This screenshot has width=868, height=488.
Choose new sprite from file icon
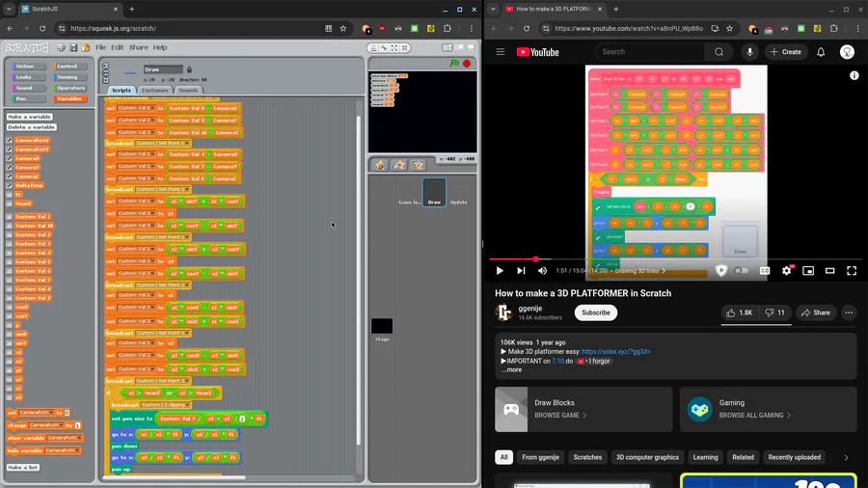[x=399, y=166]
